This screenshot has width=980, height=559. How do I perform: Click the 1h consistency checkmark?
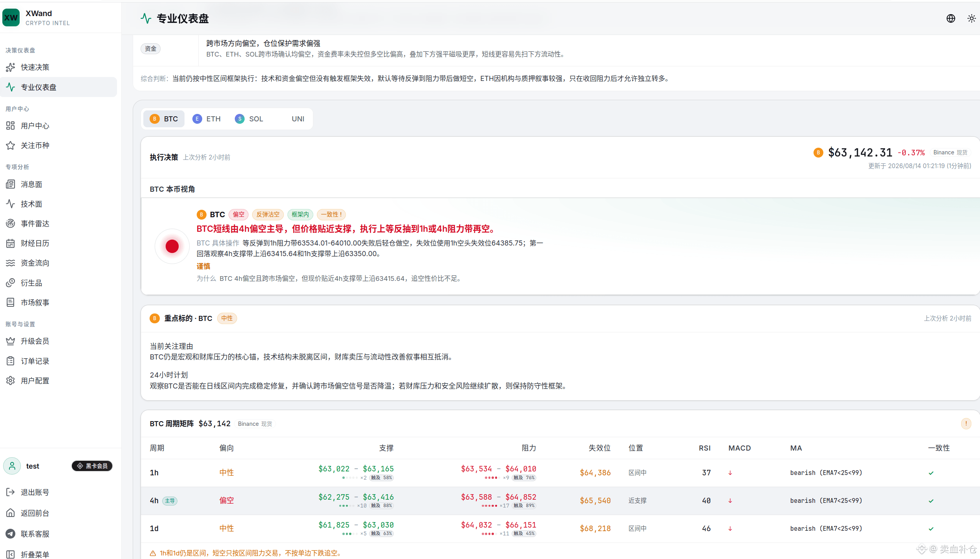coord(931,473)
